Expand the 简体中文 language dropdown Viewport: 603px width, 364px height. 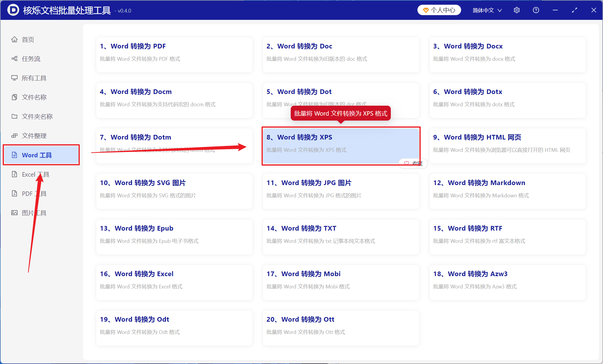pyautogui.click(x=487, y=10)
